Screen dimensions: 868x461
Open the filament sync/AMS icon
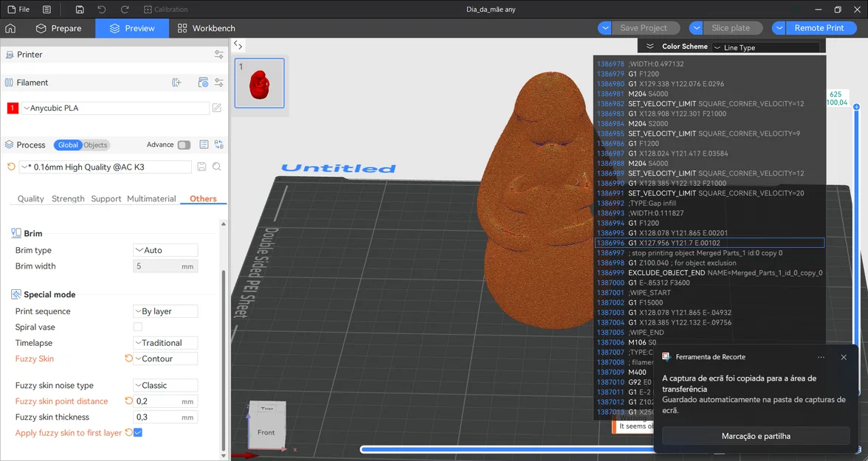[x=203, y=83]
